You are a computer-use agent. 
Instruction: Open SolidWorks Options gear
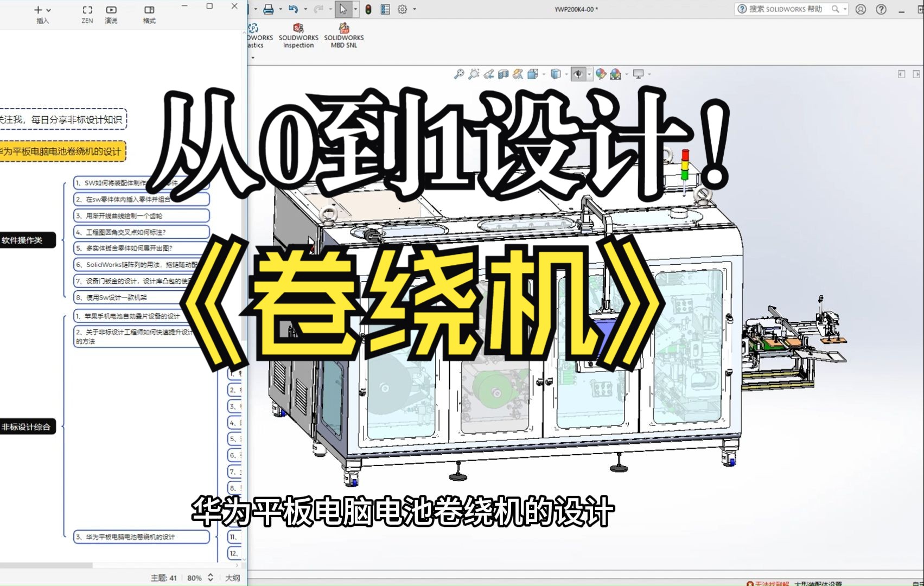click(403, 9)
